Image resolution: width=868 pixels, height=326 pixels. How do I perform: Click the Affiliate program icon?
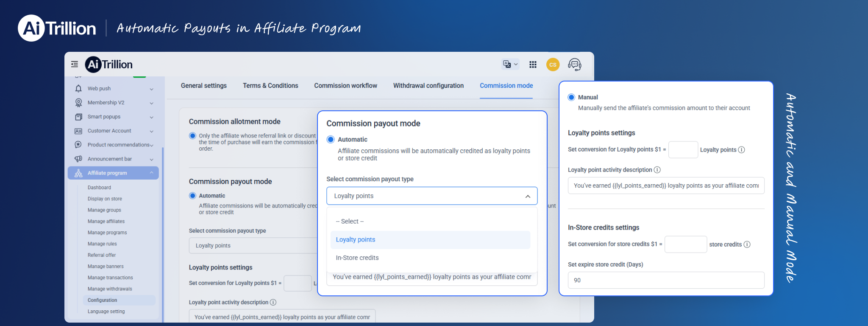(x=78, y=173)
